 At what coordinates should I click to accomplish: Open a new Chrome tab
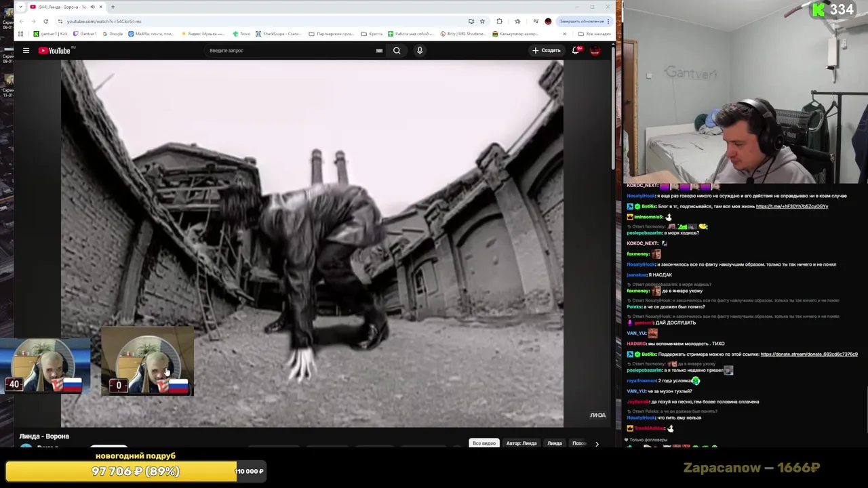click(x=113, y=7)
